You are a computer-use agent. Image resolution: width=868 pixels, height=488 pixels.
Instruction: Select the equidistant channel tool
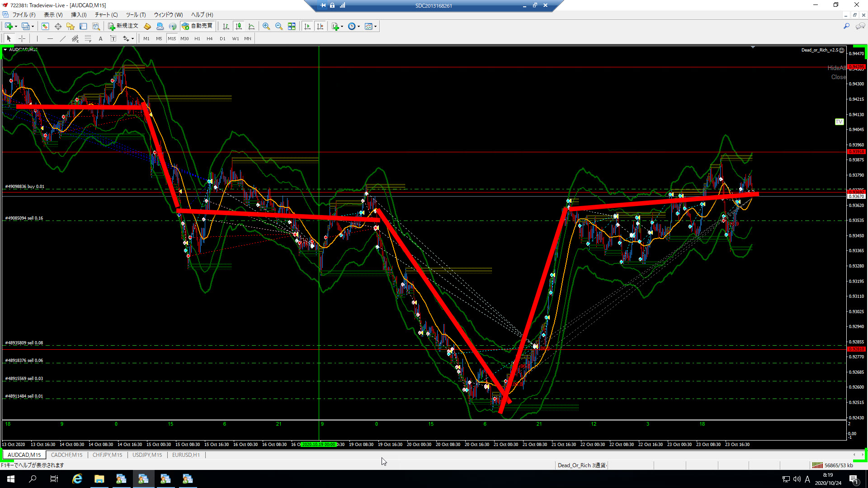[x=75, y=38]
